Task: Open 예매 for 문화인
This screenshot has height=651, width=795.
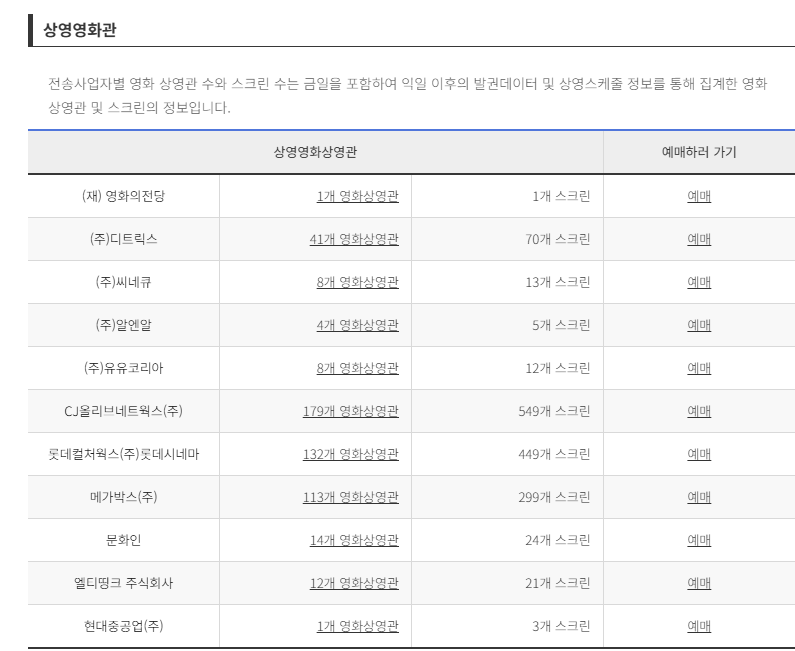Action: pyautogui.click(x=699, y=540)
